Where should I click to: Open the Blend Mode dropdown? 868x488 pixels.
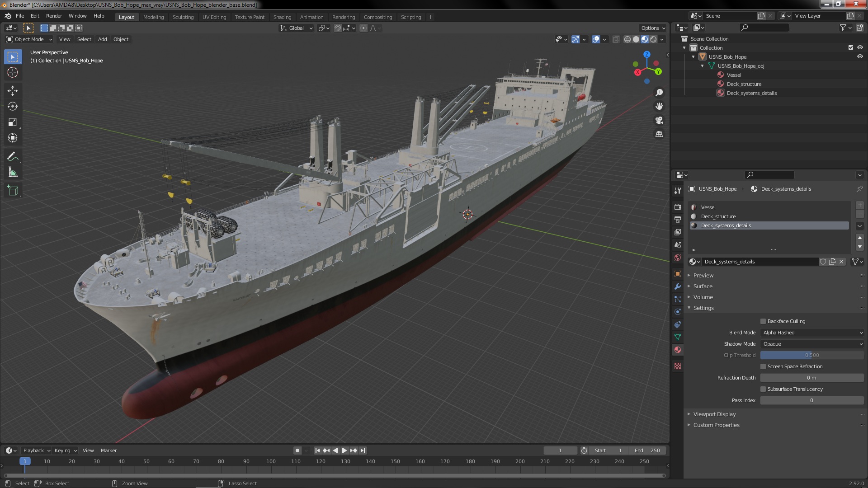812,333
